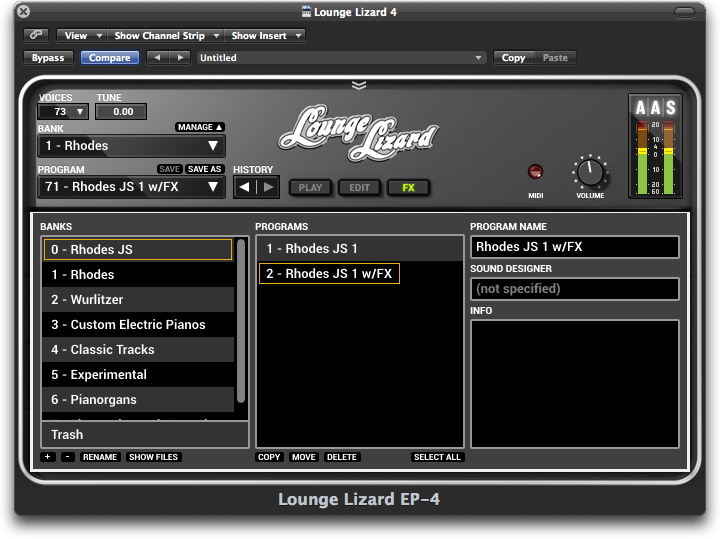This screenshot has width=720, height=539.
Task: Open the Show Insert dropdown
Action: pyautogui.click(x=264, y=35)
